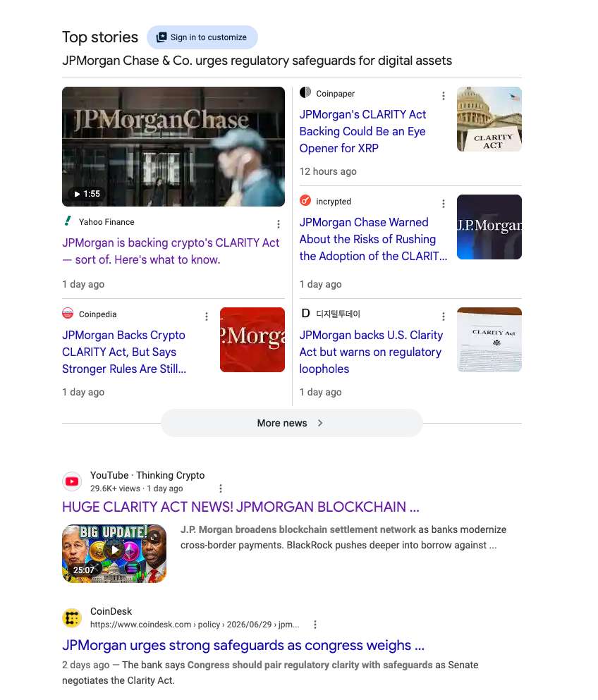The height and width of the screenshot is (700, 598).
Task: Open YouTube result three-dot menu
Action: click(x=221, y=489)
